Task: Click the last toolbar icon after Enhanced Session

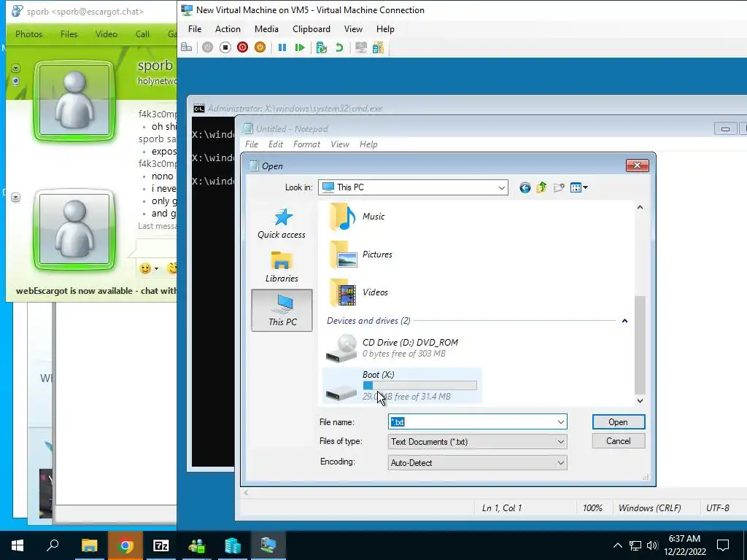Action: point(378,47)
